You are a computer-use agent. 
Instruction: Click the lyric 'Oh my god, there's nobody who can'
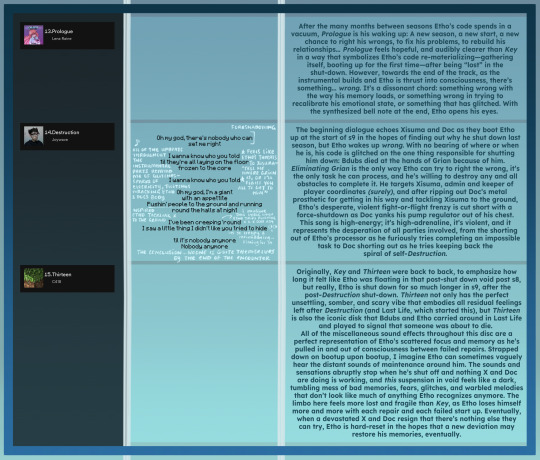[x=205, y=138]
